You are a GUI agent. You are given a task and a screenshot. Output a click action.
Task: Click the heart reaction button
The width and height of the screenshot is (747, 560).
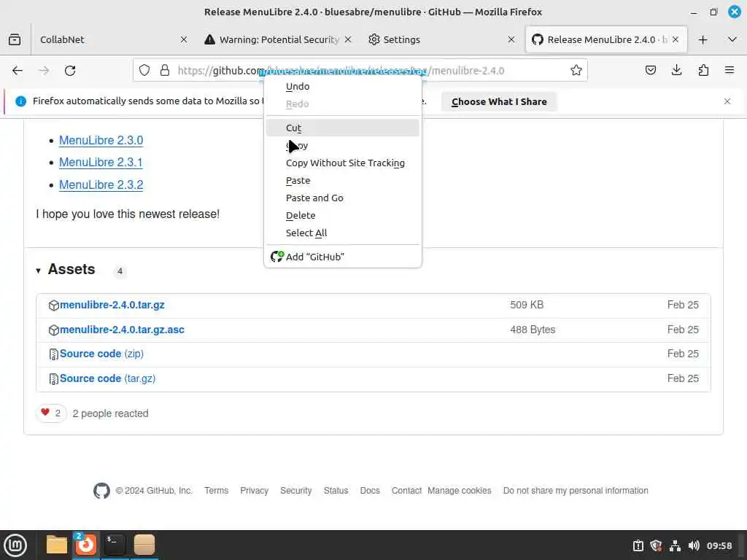point(51,413)
